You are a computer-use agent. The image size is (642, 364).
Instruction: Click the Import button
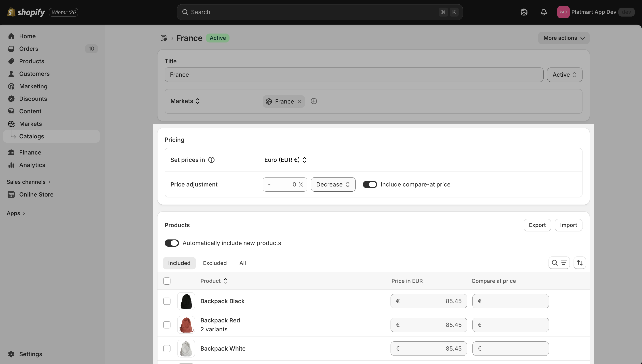568,225
